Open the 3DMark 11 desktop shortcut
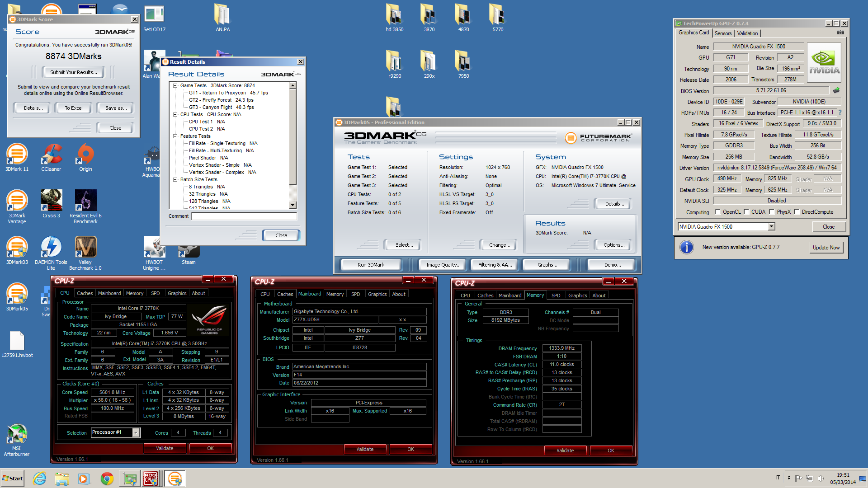This screenshot has height=488, width=868. tap(17, 157)
